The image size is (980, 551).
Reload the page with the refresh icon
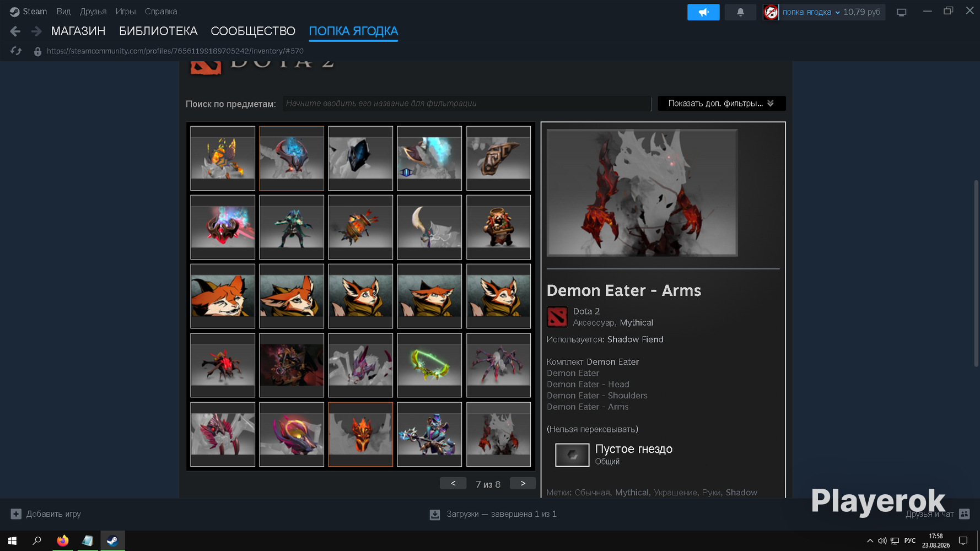[16, 51]
